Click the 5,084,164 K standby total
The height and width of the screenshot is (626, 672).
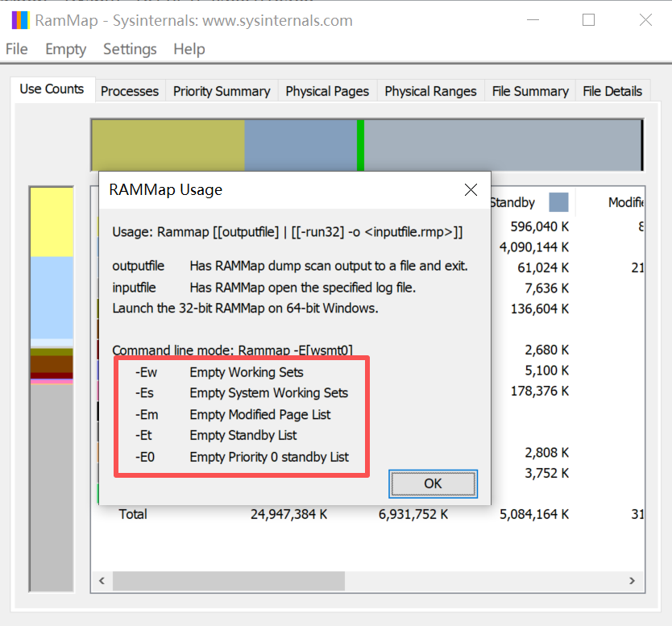534,514
